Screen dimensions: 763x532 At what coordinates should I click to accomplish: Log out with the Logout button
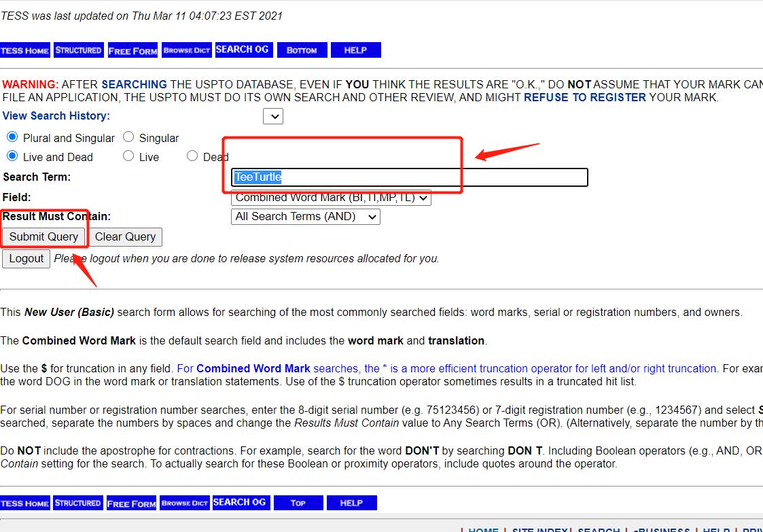[x=26, y=259]
